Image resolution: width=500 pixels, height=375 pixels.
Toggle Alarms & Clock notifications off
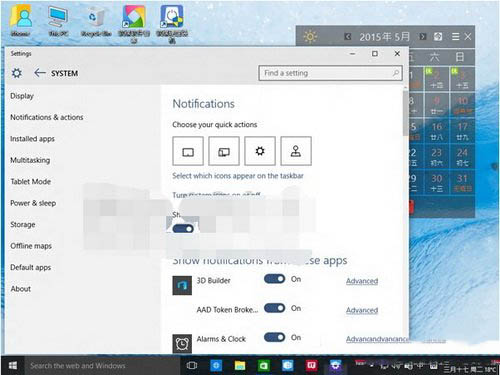coord(275,337)
